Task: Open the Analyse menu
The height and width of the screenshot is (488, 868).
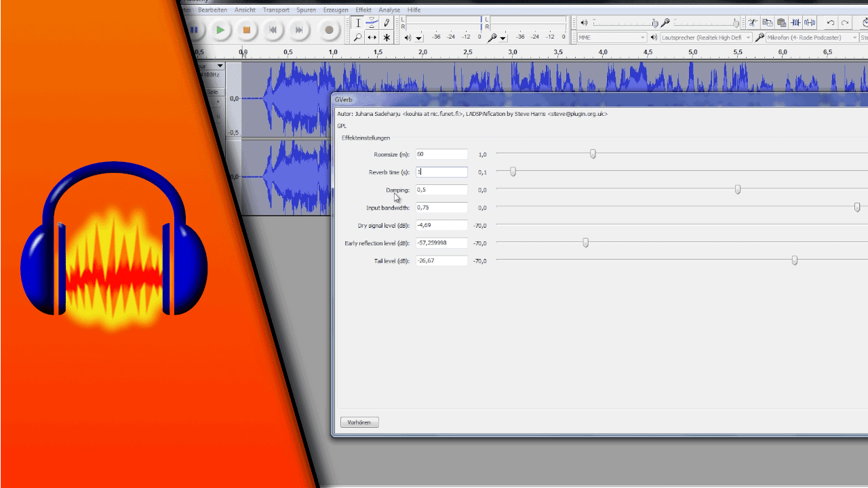Action: tap(389, 10)
